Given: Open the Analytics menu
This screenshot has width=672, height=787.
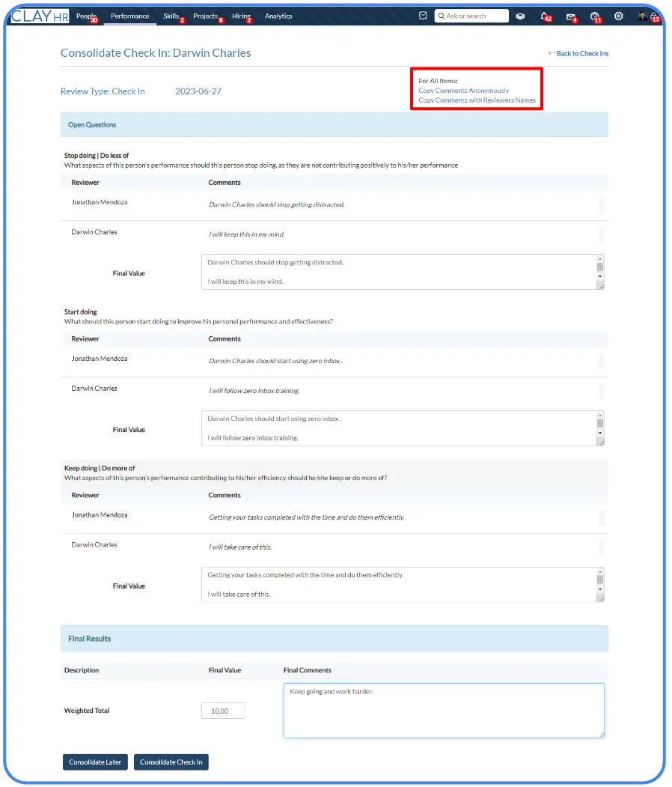Looking at the screenshot, I should pos(278,16).
